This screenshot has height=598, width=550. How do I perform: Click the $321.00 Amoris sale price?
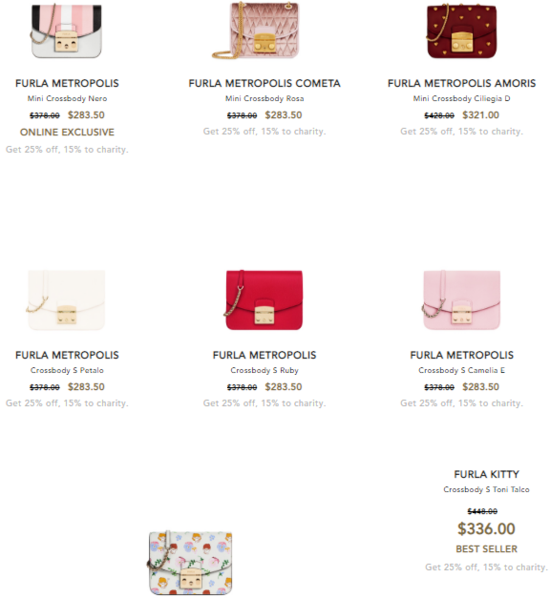pyautogui.click(x=481, y=115)
